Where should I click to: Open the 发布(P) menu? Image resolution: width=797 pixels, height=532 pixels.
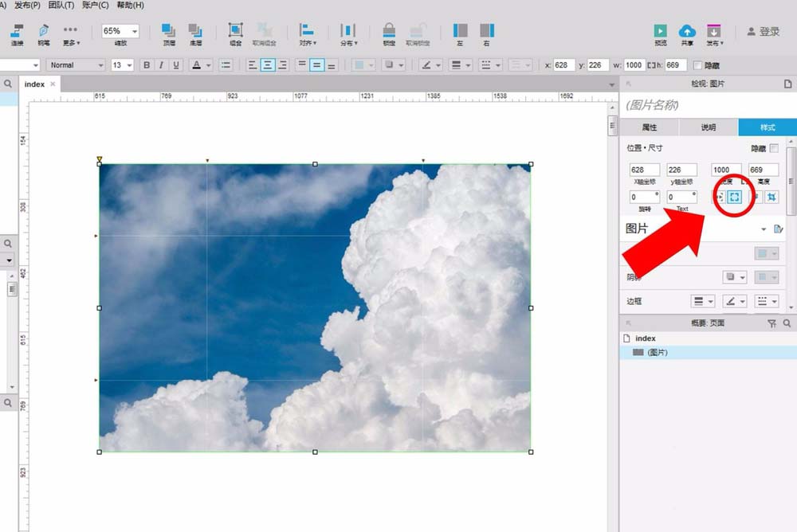(x=27, y=5)
